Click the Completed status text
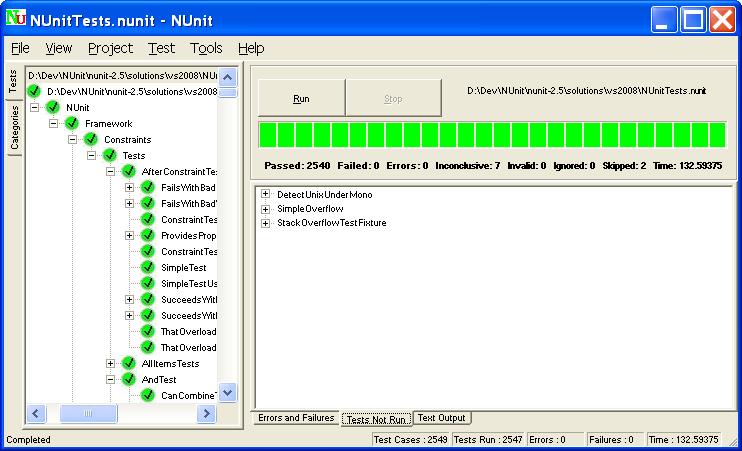 tap(28, 440)
